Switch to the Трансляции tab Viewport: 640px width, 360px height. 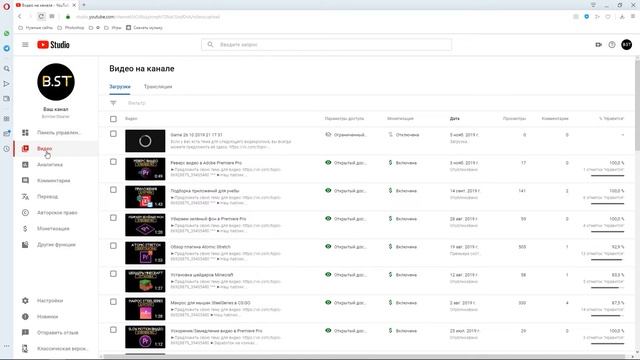click(158, 87)
